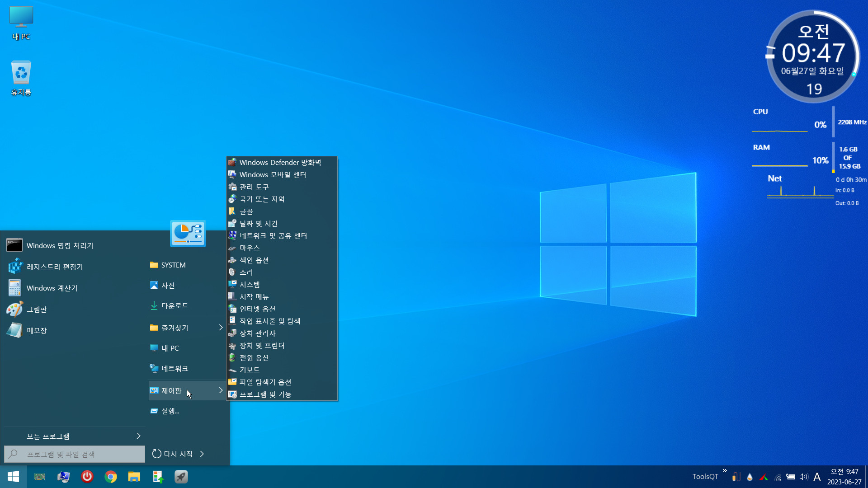
Task: Open 네트워크 from start menu list
Action: tap(187, 368)
